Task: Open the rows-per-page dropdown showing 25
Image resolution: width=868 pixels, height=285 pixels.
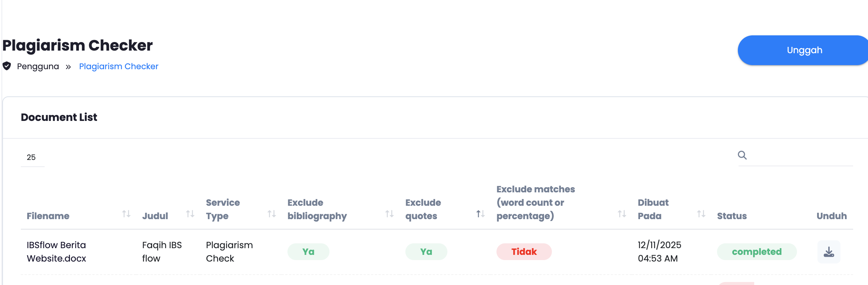Action: coord(32,157)
